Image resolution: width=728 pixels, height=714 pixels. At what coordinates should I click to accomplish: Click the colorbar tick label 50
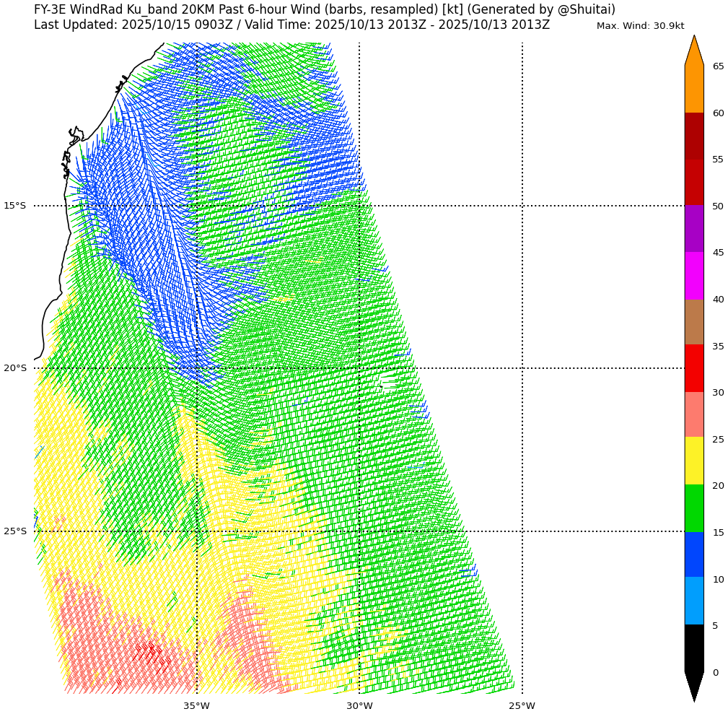718,206
